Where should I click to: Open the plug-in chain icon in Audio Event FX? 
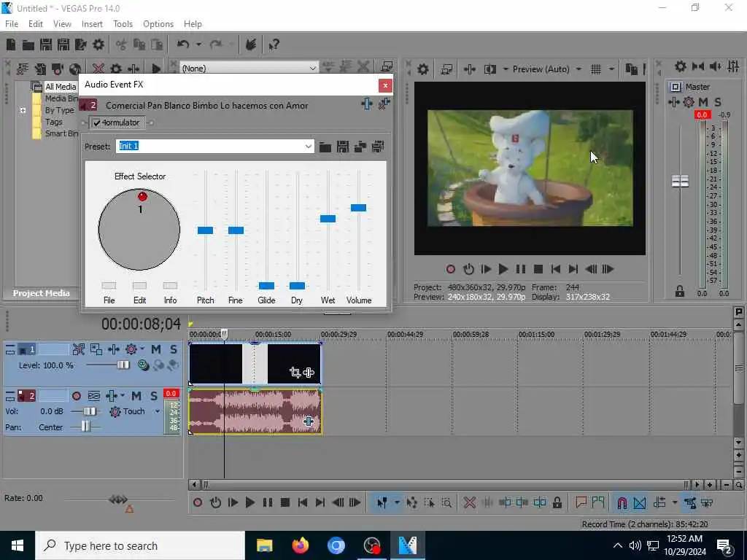366,104
